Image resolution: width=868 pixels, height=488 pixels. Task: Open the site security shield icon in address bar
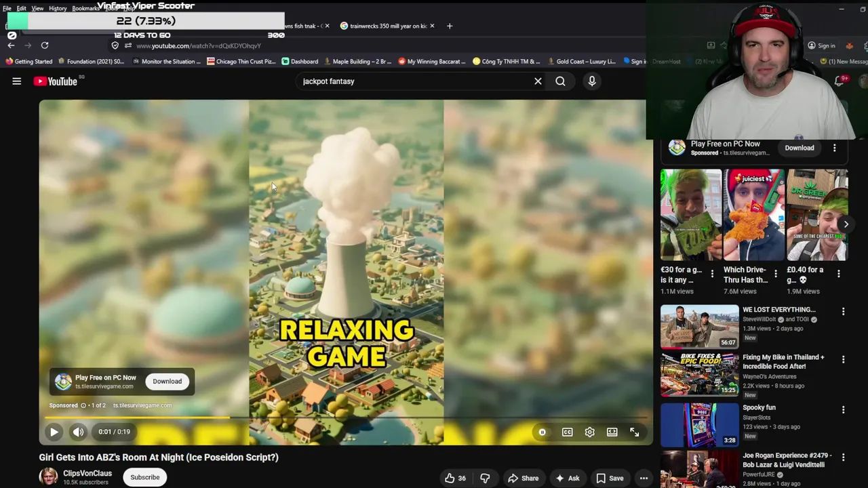115,45
